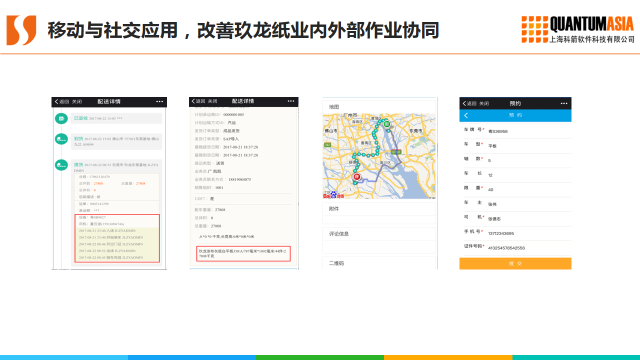The height and width of the screenshot is (360, 640).
Task: Tap 返回 back arrow on order details screen
Action: (199, 101)
